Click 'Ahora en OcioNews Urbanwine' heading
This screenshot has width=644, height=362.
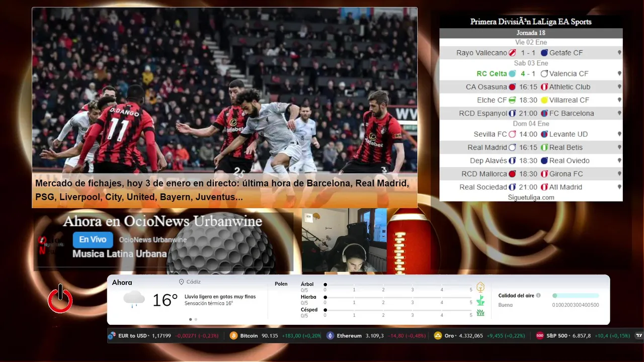tap(163, 221)
